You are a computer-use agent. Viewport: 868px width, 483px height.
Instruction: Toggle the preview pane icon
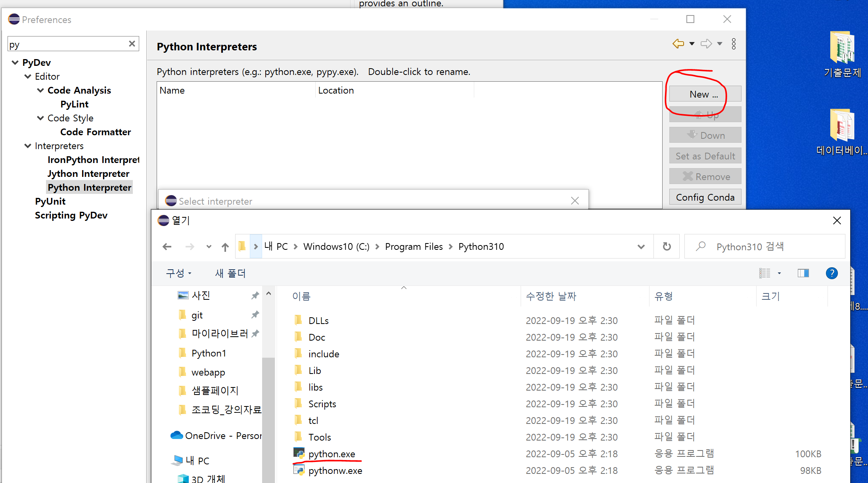(803, 273)
